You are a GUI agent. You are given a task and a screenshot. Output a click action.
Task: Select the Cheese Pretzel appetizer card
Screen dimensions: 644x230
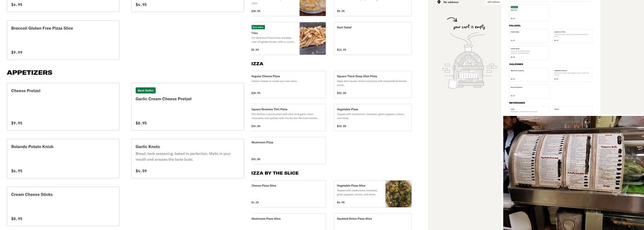click(63, 107)
